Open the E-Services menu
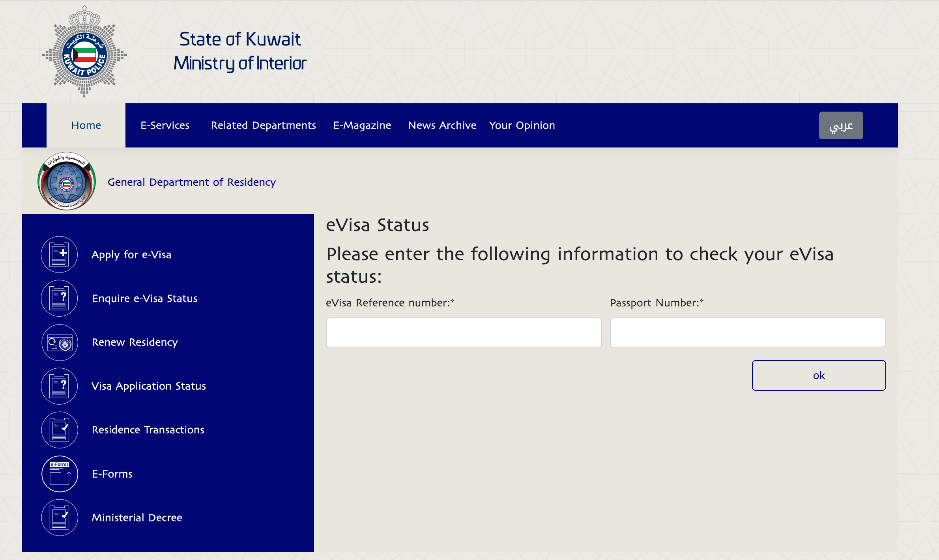 (x=165, y=125)
